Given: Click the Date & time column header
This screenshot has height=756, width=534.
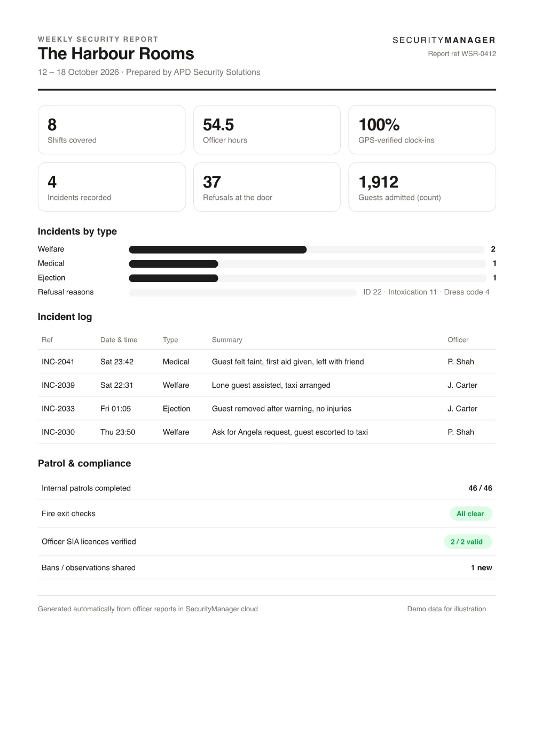Looking at the screenshot, I should [x=119, y=340].
